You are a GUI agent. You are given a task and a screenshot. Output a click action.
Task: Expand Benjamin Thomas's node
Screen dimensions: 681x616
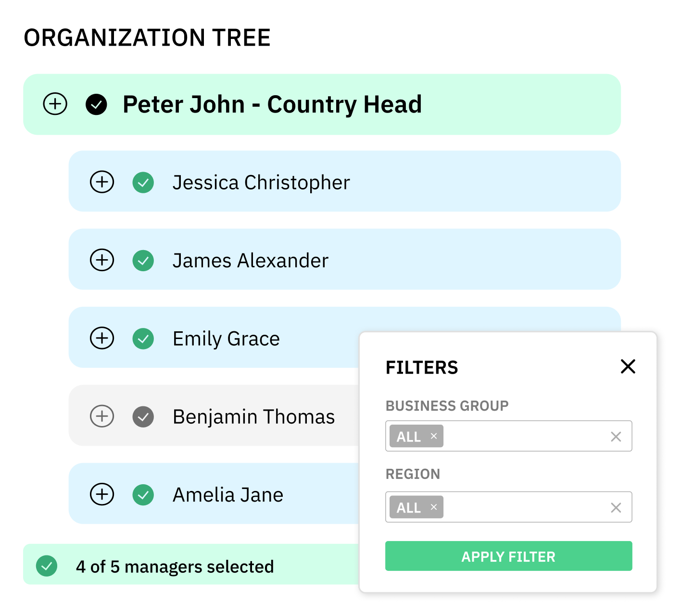[101, 416]
